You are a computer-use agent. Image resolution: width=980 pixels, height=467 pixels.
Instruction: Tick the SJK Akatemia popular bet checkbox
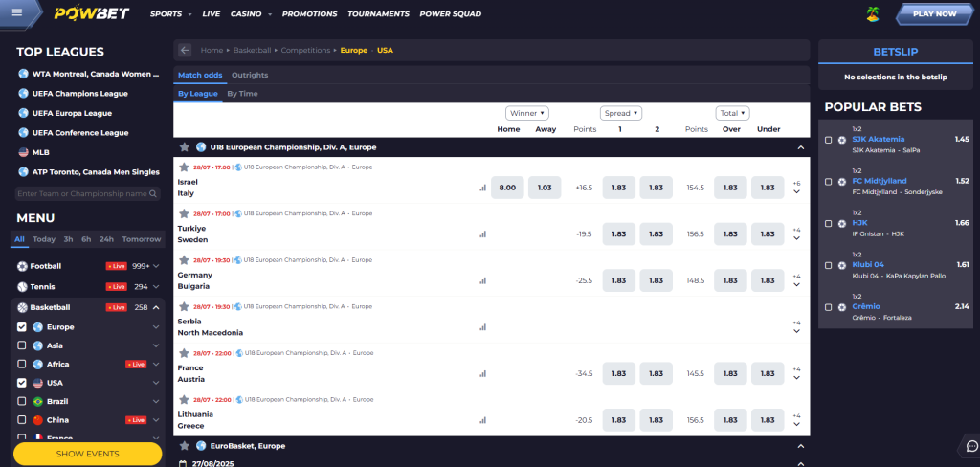tap(828, 140)
